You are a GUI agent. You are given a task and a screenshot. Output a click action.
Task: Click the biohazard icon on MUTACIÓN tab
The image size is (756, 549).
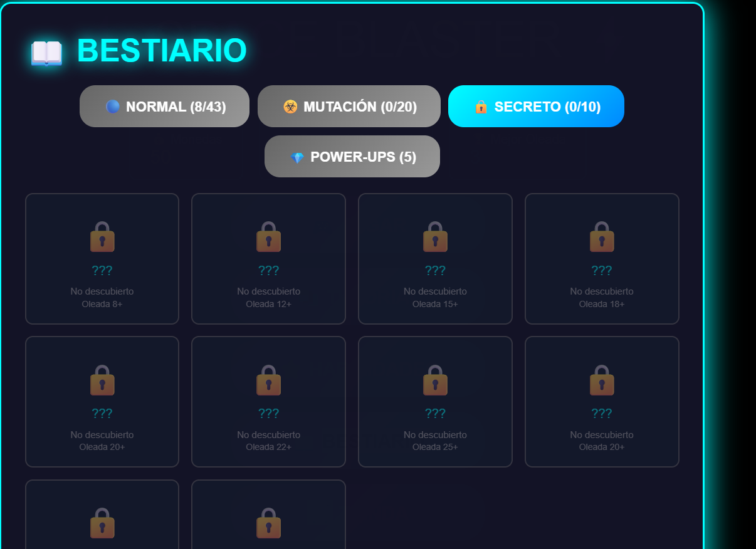[x=290, y=107]
